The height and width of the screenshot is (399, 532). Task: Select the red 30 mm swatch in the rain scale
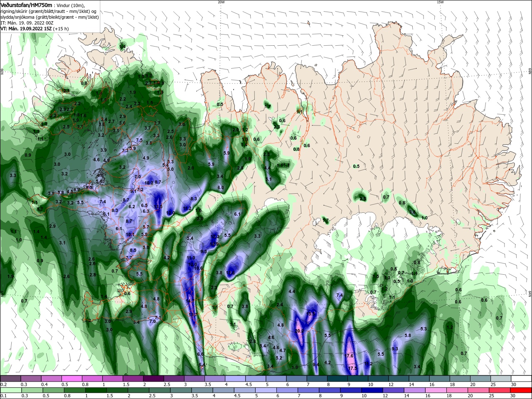coord(521,390)
